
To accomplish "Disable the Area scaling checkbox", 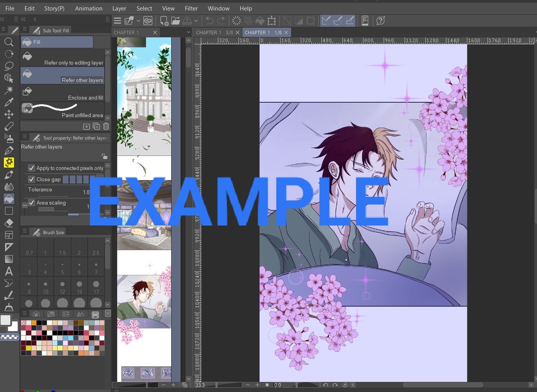I will [x=32, y=203].
